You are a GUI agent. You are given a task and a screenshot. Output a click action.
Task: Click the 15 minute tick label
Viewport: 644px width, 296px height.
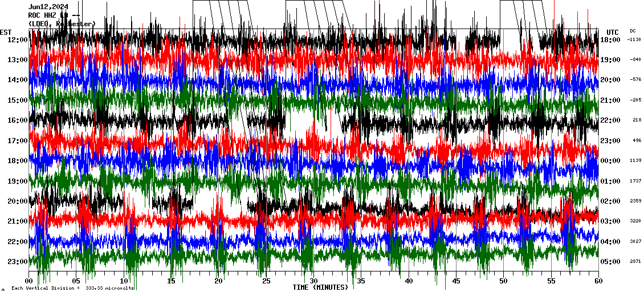click(172, 281)
